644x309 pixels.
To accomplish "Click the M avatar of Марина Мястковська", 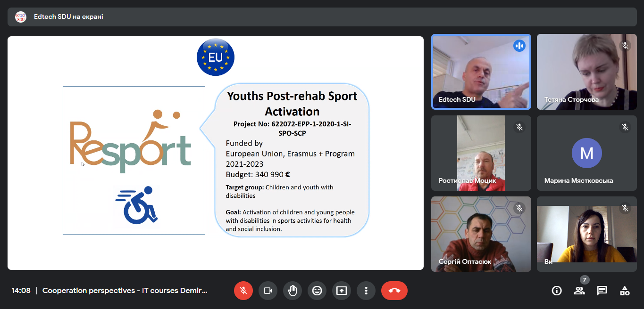I will (586, 153).
